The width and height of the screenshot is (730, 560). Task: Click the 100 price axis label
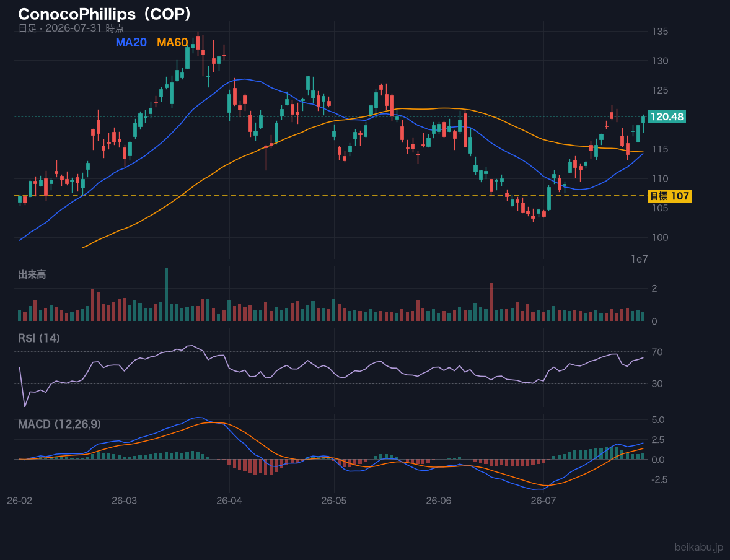660,237
